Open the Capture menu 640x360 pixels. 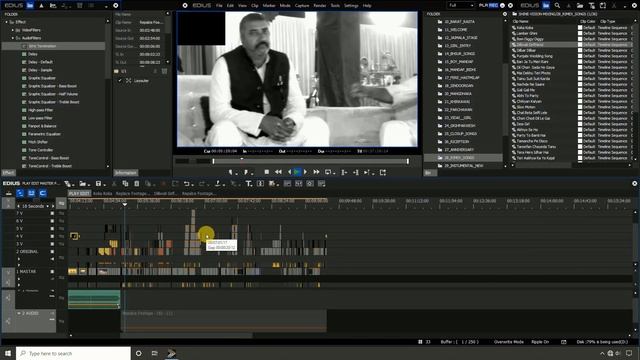pyautogui.click(x=302, y=6)
